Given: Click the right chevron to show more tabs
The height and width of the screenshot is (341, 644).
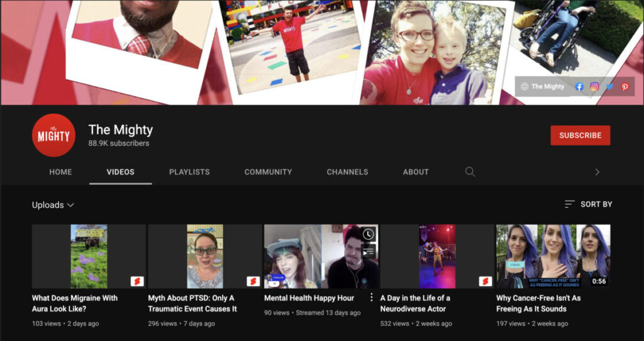Looking at the screenshot, I should point(597,172).
